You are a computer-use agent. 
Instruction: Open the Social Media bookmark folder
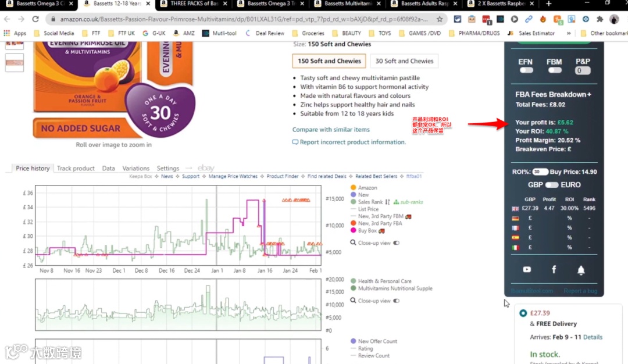(x=55, y=33)
